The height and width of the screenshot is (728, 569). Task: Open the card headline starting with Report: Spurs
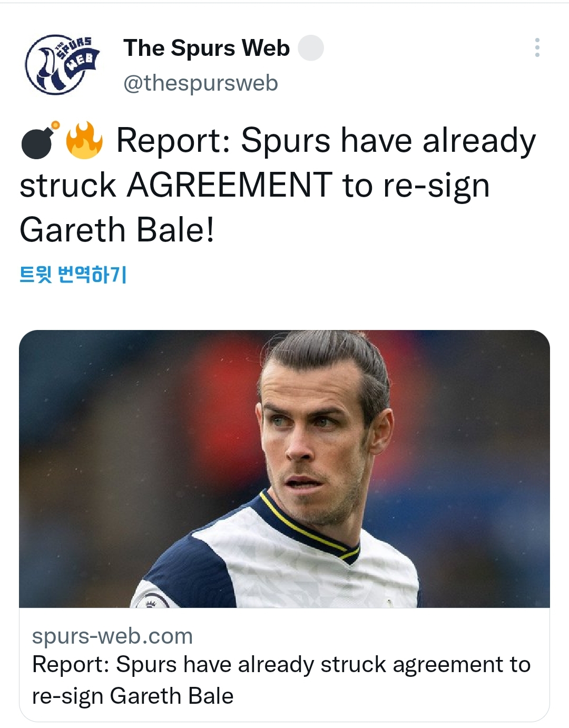click(x=281, y=680)
